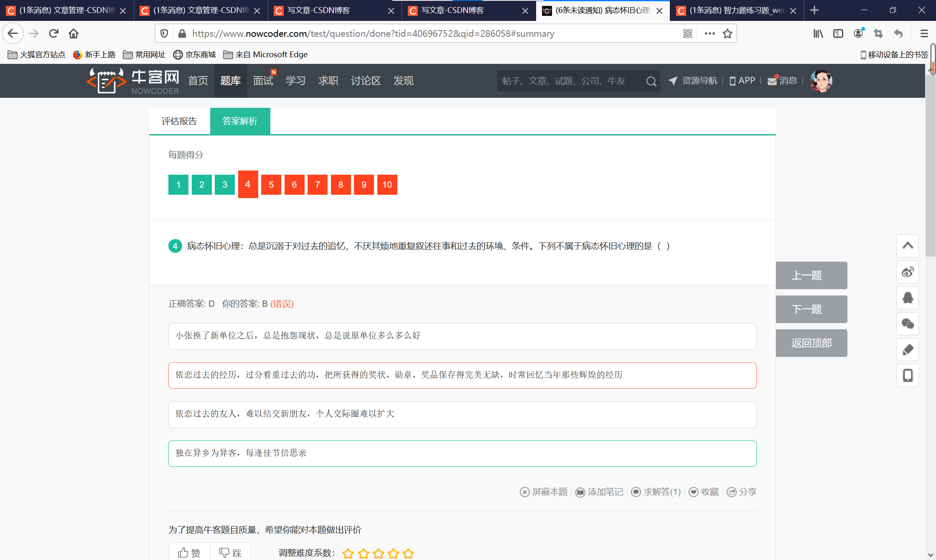Open the 发现 nav item

404,81
